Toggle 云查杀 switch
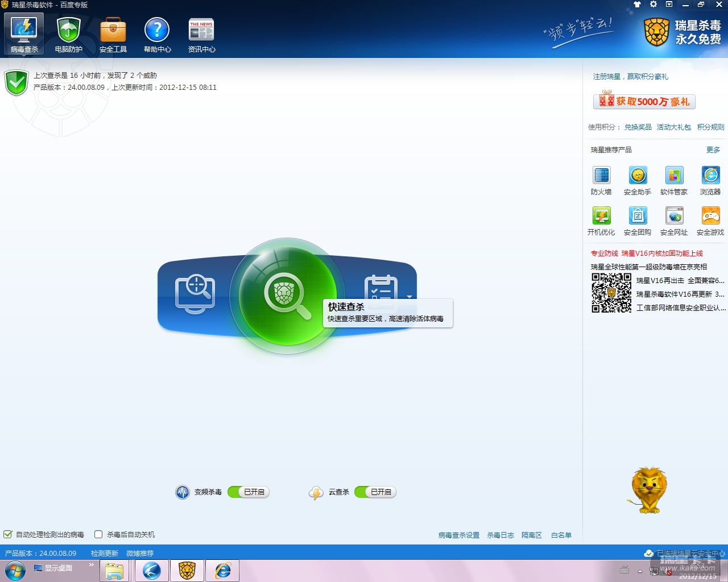The image size is (728, 582). point(375,492)
